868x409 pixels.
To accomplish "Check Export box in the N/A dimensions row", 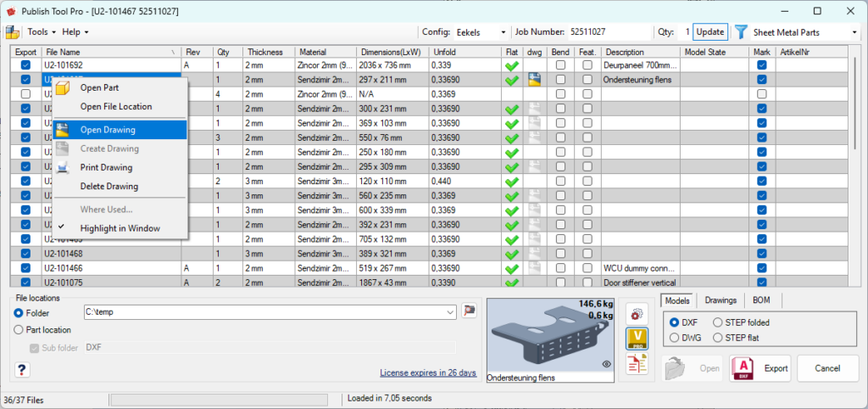I will [x=25, y=94].
